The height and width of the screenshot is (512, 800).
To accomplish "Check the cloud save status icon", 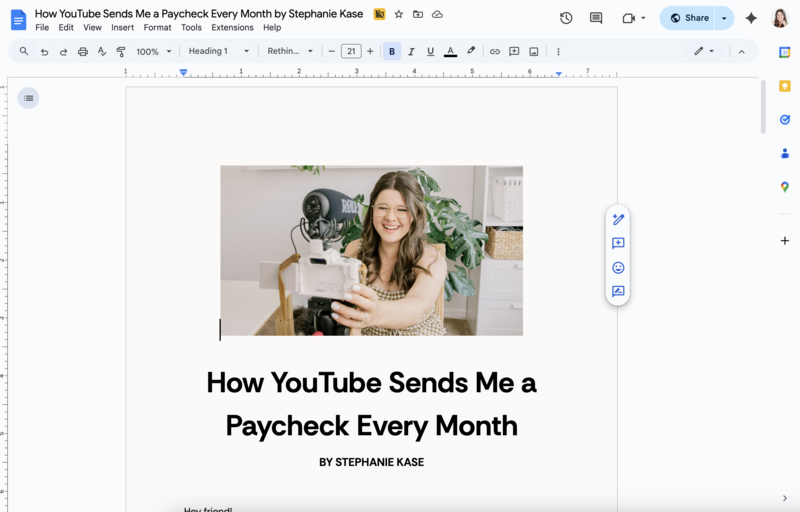I will (x=437, y=14).
